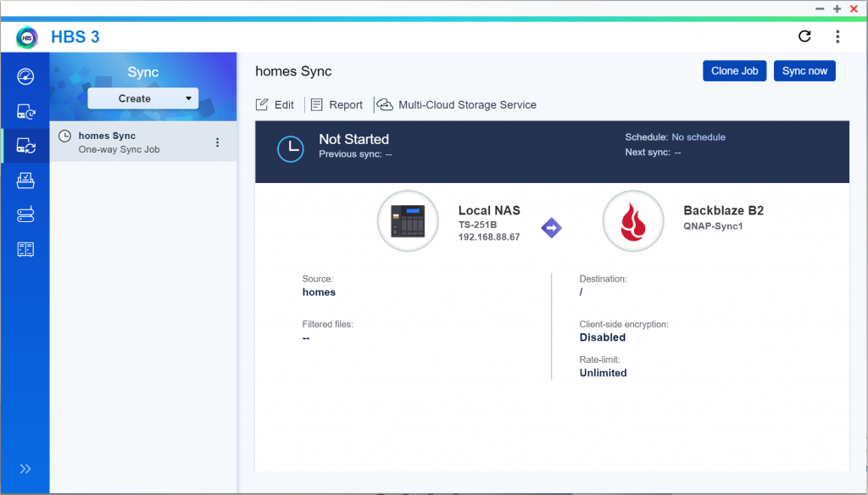The width and height of the screenshot is (868, 495).
Task: Select the homes Sync job entry
Action: tap(143, 142)
